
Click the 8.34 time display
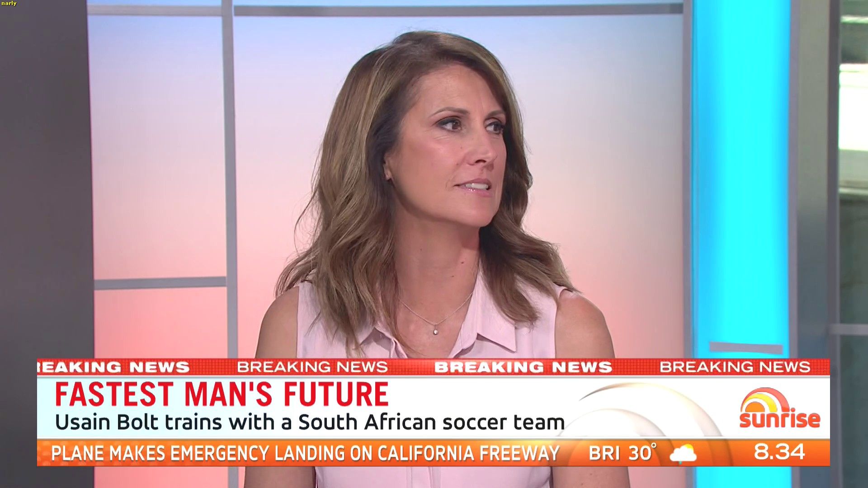tap(779, 452)
